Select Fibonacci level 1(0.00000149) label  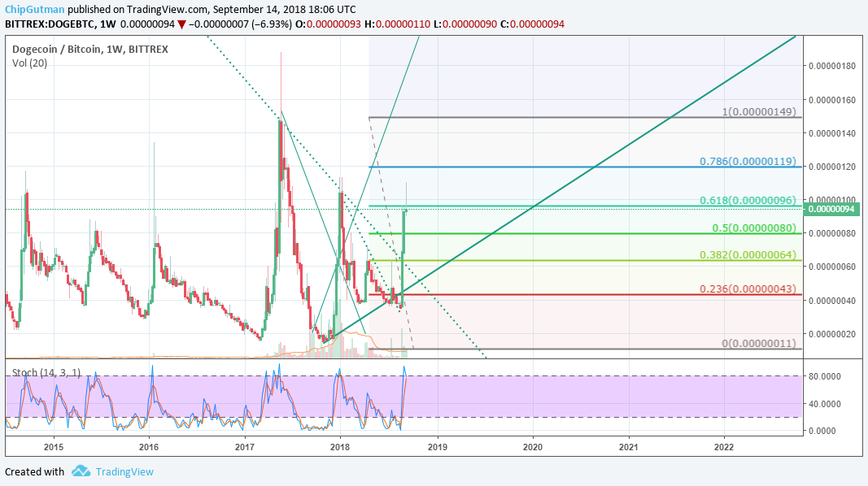click(x=759, y=111)
